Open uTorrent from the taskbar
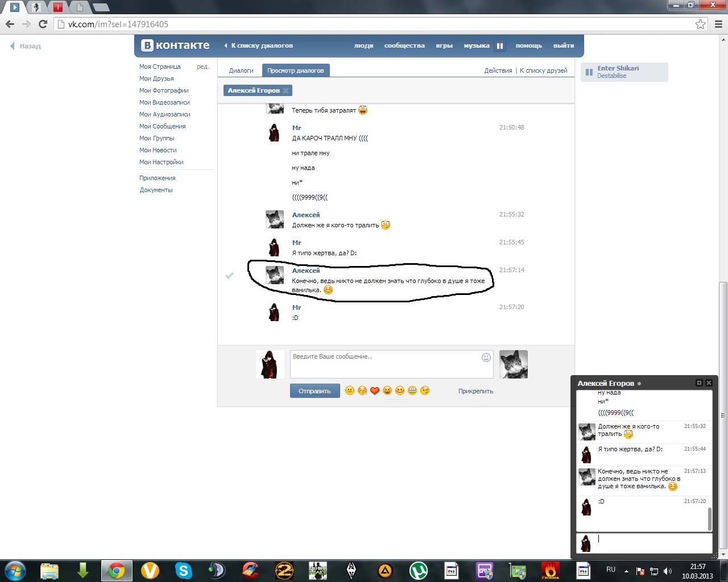The width and height of the screenshot is (728, 582). (x=419, y=570)
